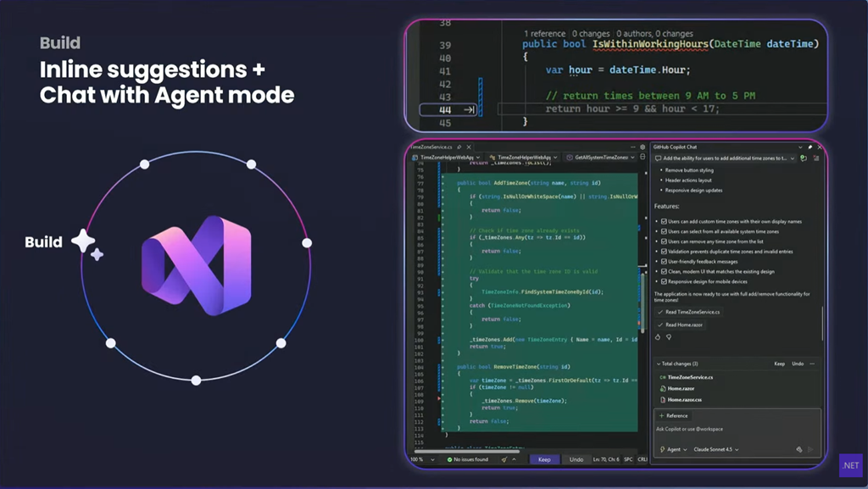Image resolution: width=868 pixels, height=489 pixels.
Task: Open the tools icon beside send
Action: pyautogui.click(x=798, y=449)
